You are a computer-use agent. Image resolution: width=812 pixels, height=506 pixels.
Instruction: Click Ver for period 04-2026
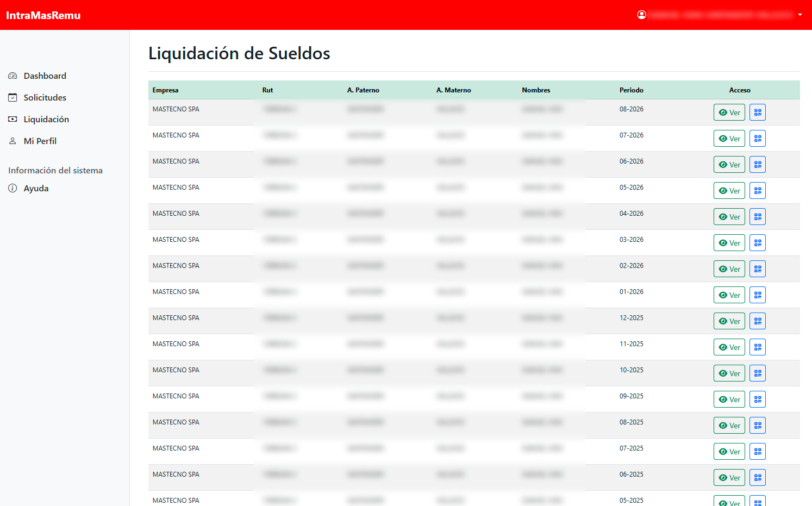pos(729,217)
